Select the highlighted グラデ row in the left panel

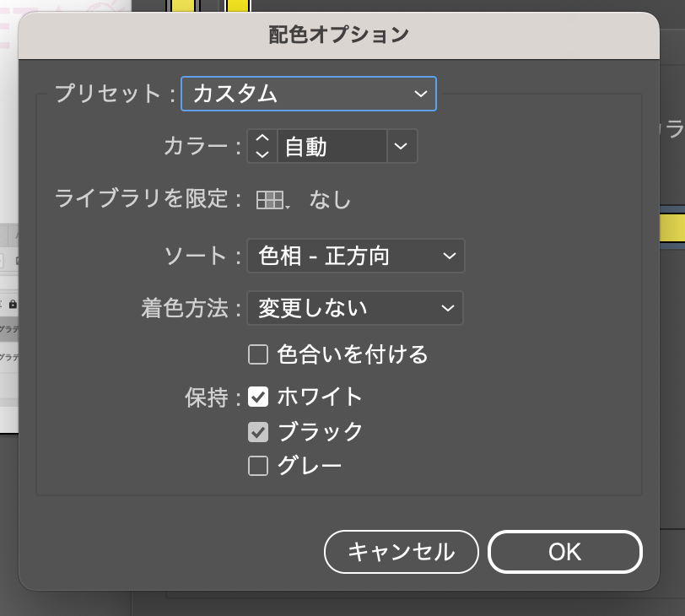pyautogui.click(x=8, y=327)
